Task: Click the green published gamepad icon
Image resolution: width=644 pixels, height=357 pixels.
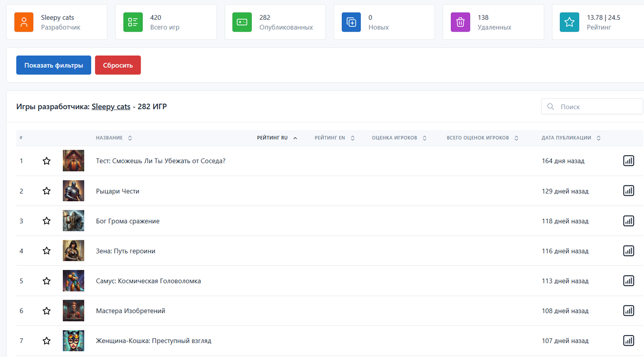Action: pyautogui.click(x=242, y=22)
